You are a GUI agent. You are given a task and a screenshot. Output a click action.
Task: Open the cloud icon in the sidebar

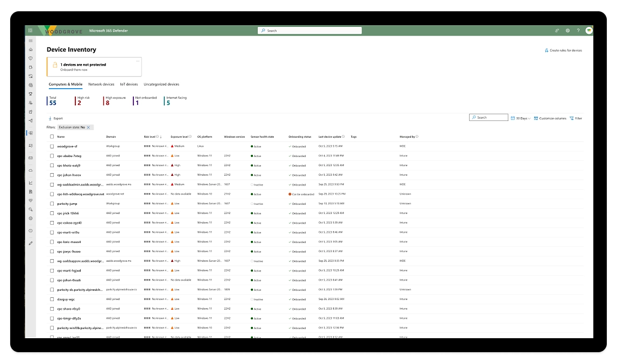(x=31, y=170)
